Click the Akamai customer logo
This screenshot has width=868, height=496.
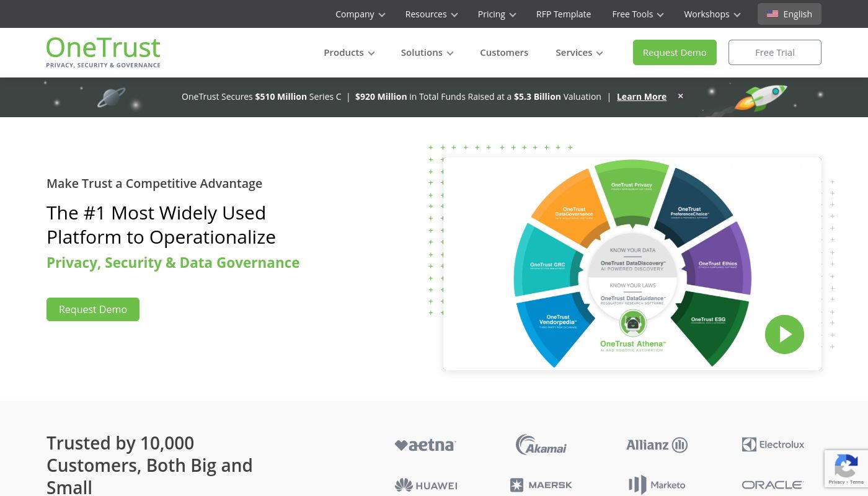pyautogui.click(x=541, y=445)
